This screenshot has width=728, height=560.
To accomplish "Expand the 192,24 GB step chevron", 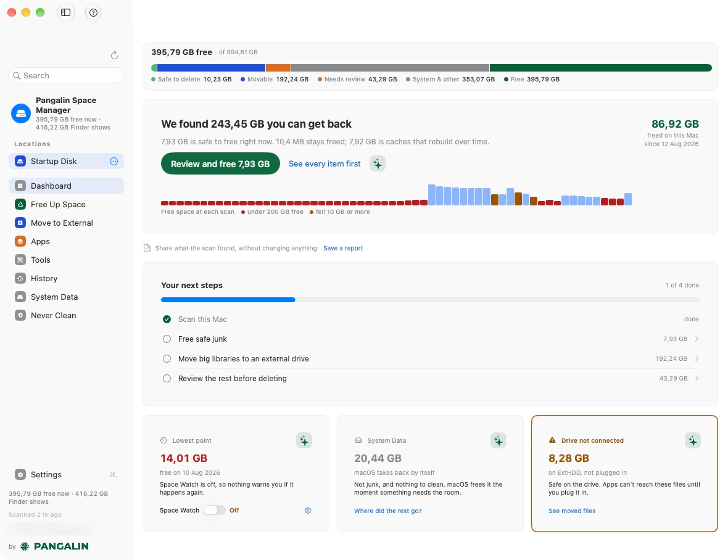I will coord(697,359).
